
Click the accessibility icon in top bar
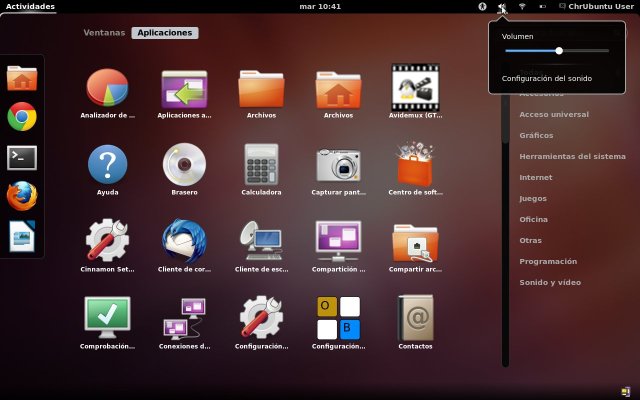[x=482, y=6]
